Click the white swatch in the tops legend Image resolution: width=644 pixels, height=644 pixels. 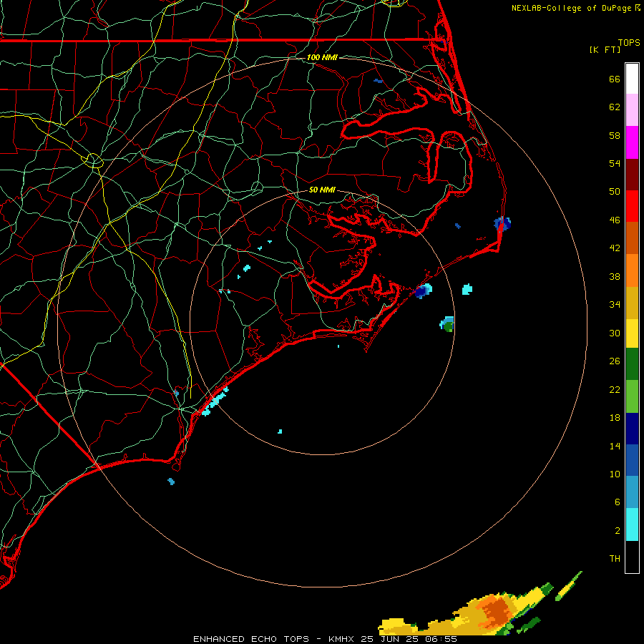[632, 79]
